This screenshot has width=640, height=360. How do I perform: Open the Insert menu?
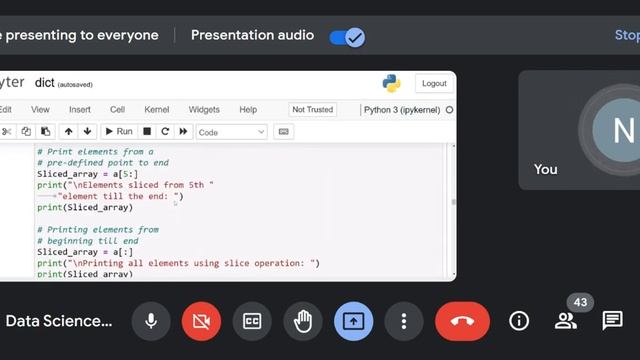point(80,109)
